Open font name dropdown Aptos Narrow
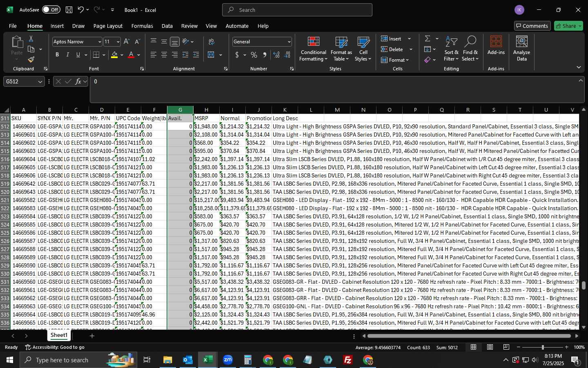 click(99, 42)
